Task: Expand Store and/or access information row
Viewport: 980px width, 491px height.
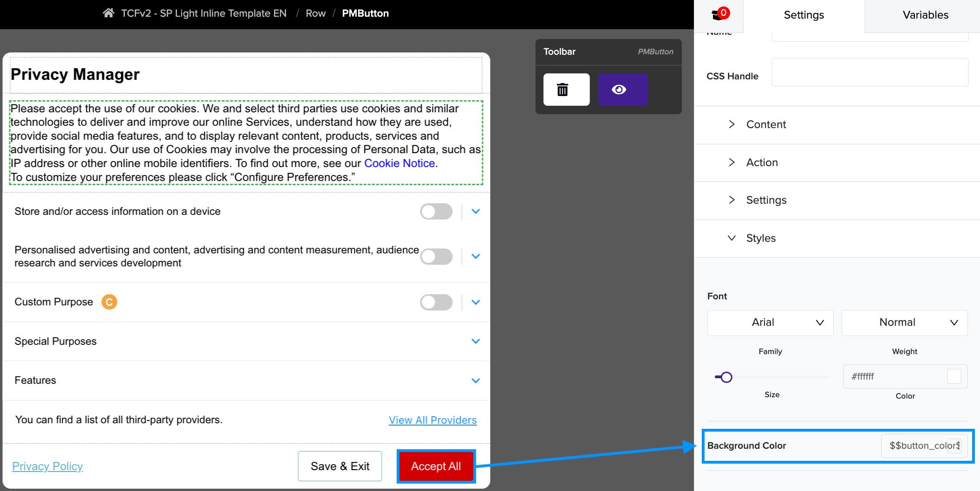Action: [x=476, y=212]
